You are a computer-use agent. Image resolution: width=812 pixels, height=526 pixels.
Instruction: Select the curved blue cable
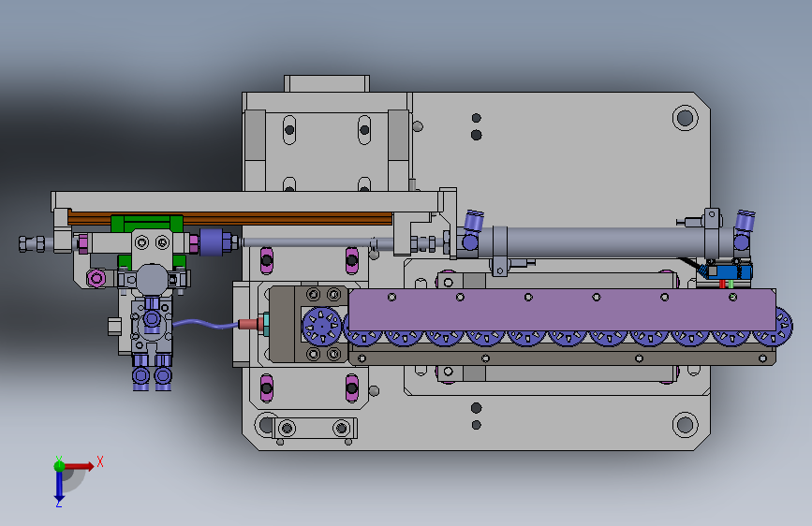click(205, 324)
